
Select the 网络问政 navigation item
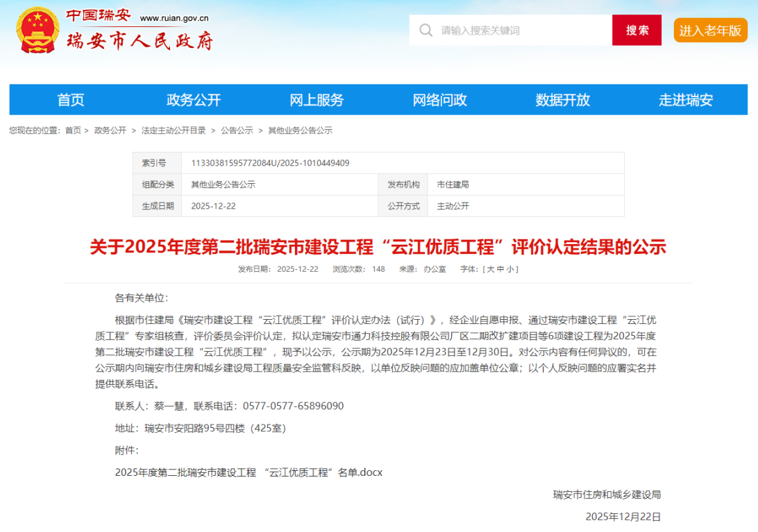[x=440, y=100]
